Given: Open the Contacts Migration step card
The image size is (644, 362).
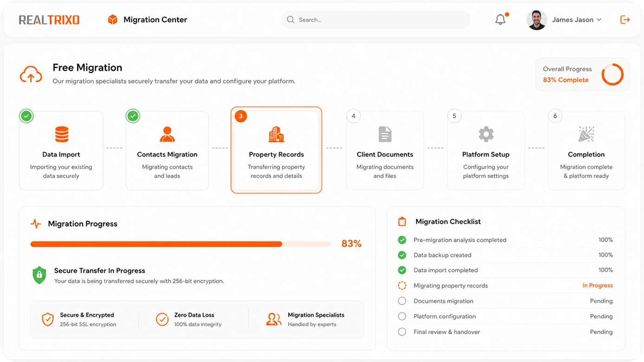Looking at the screenshot, I should tap(167, 150).
